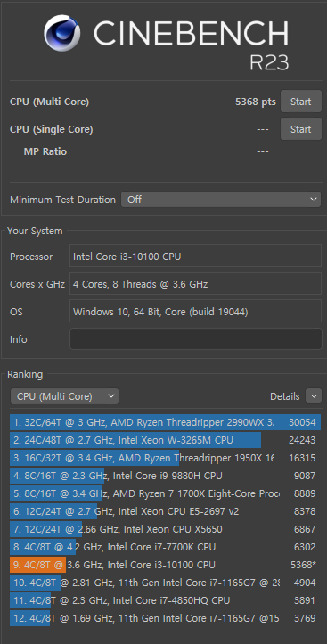The height and width of the screenshot is (644, 327).
Task: Select ranking row Intel Core i9-9880H
Action: coord(165,476)
